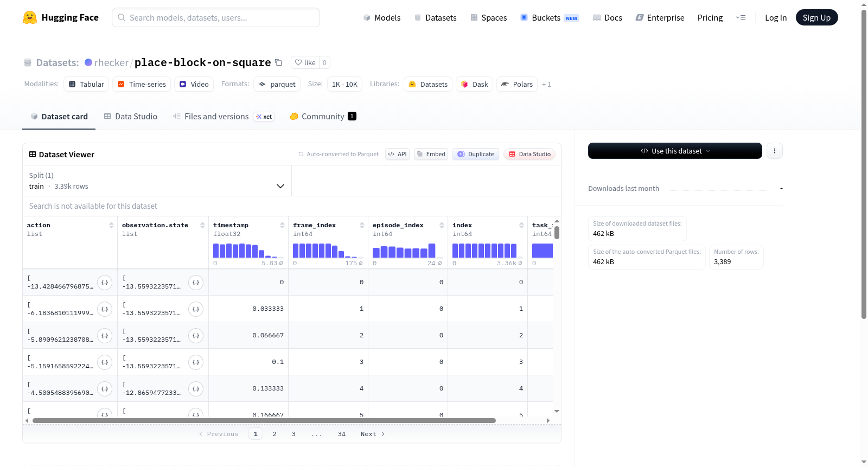Click Next to advance the table page
Viewport: 868px width, 467px height.
coord(373,434)
